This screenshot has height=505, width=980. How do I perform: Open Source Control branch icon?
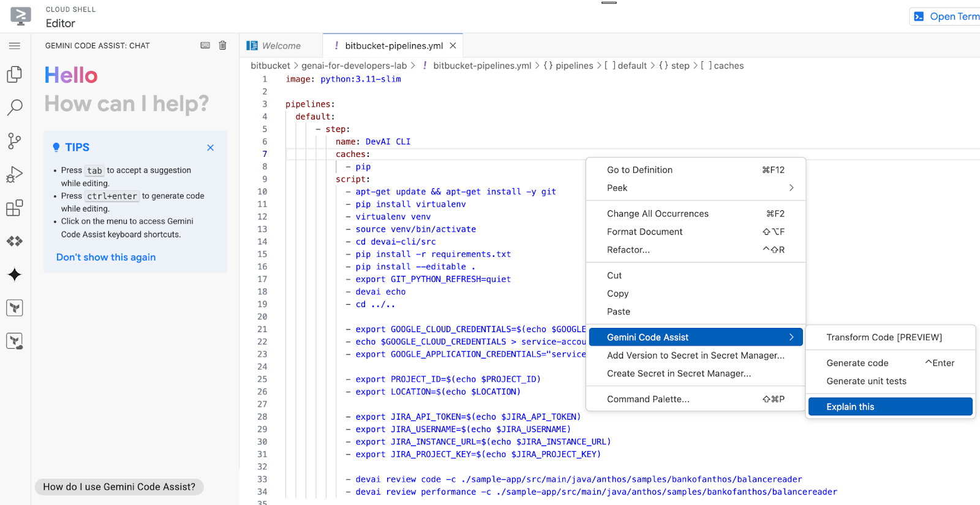(x=15, y=141)
